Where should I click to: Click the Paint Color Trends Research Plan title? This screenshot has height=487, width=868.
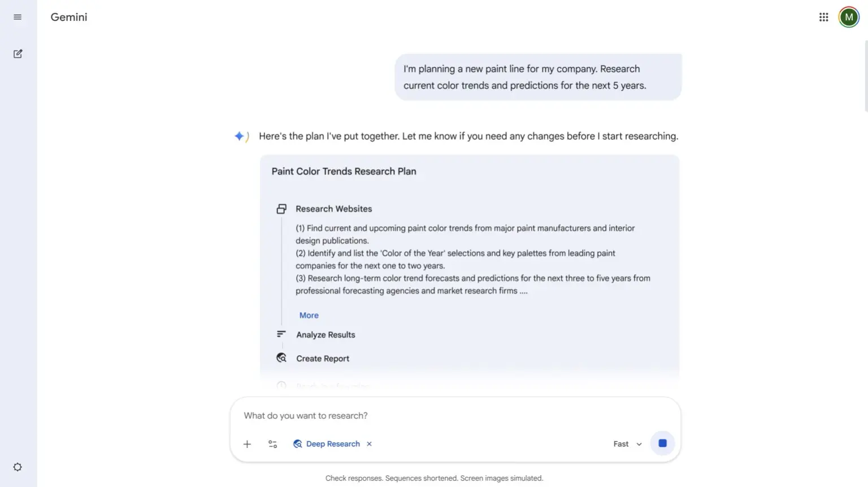tap(344, 171)
